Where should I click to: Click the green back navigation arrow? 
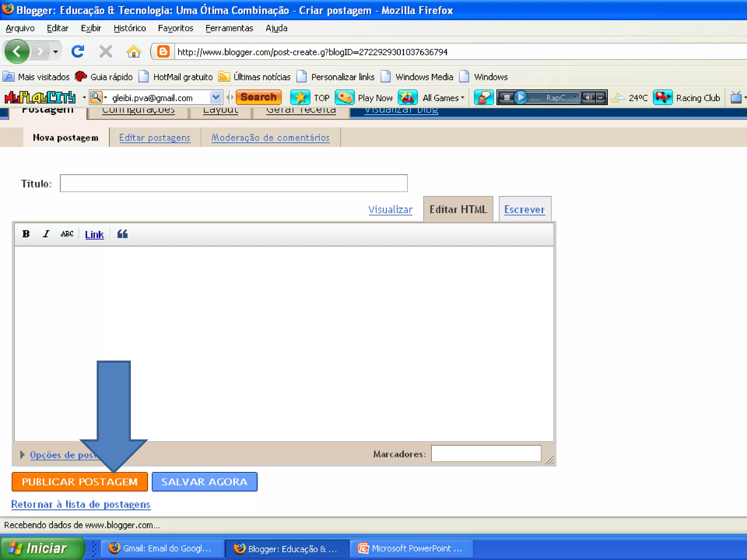(17, 51)
